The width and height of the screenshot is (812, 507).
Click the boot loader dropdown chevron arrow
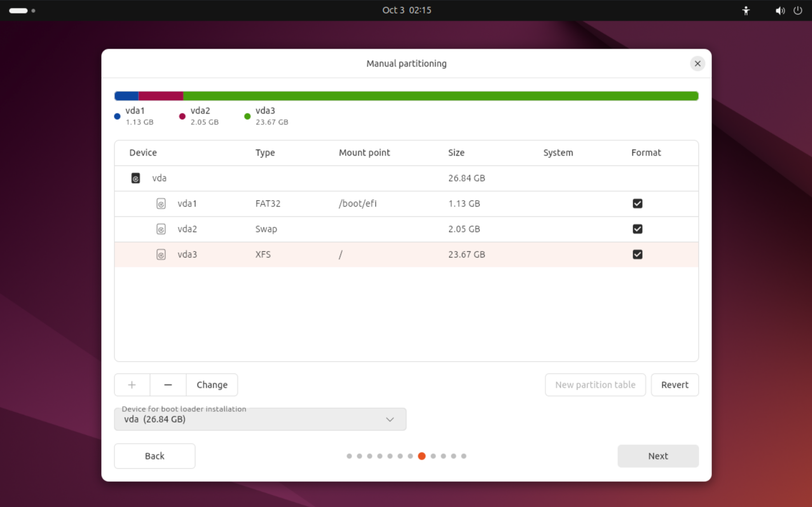[389, 419]
